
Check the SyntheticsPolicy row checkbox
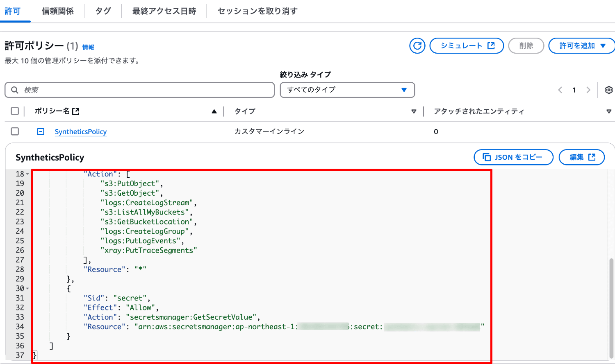[x=15, y=131]
